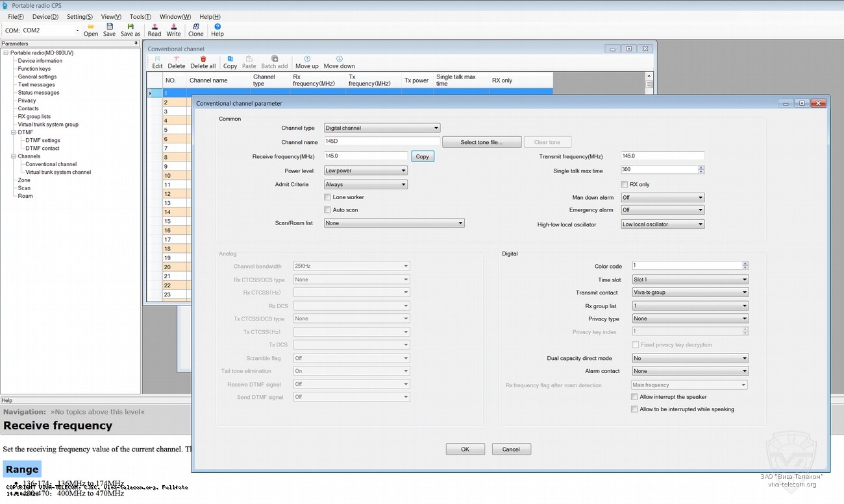Enable the Auto scan checkbox

point(328,210)
